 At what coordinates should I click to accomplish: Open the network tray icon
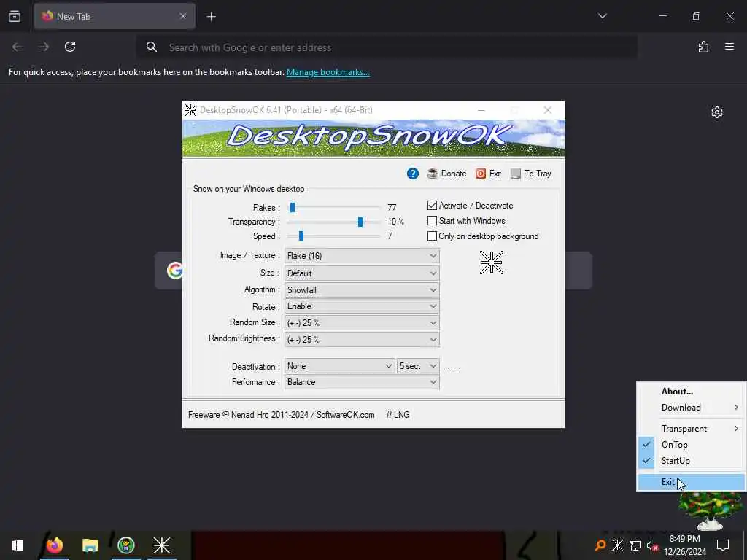(x=635, y=545)
